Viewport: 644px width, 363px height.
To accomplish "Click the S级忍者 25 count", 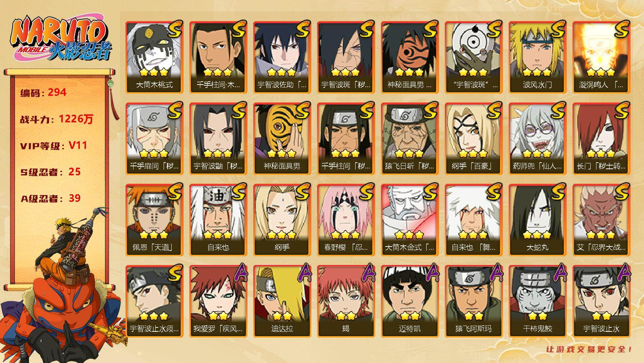I will (x=50, y=172).
